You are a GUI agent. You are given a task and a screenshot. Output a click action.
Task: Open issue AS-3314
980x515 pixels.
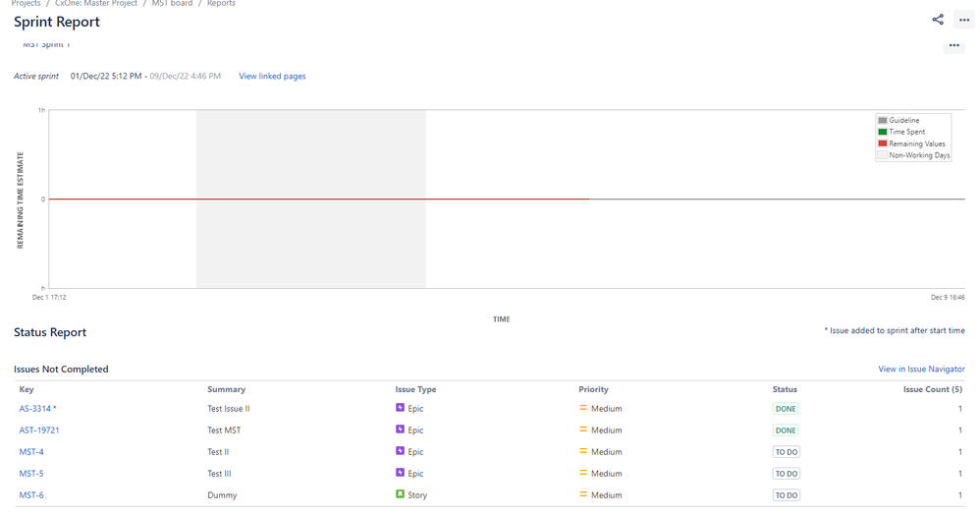(x=35, y=409)
